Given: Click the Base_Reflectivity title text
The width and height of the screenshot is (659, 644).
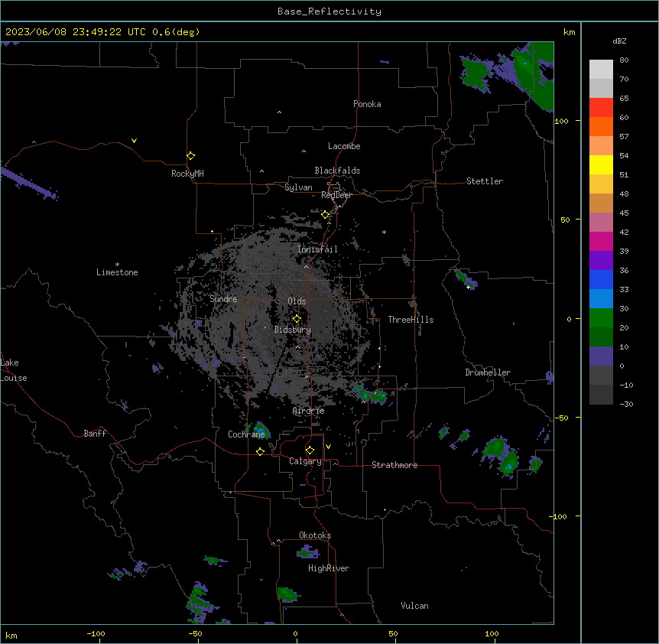Looking at the screenshot, I should [x=329, y=11].
